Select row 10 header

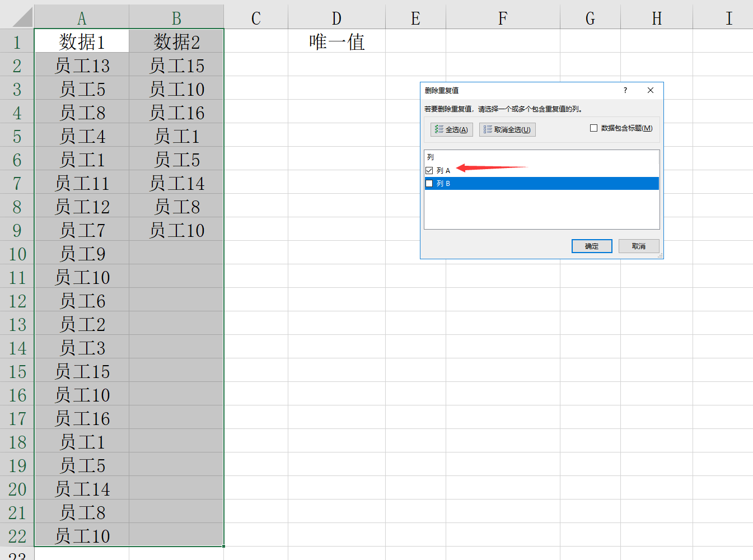(17, 253)
